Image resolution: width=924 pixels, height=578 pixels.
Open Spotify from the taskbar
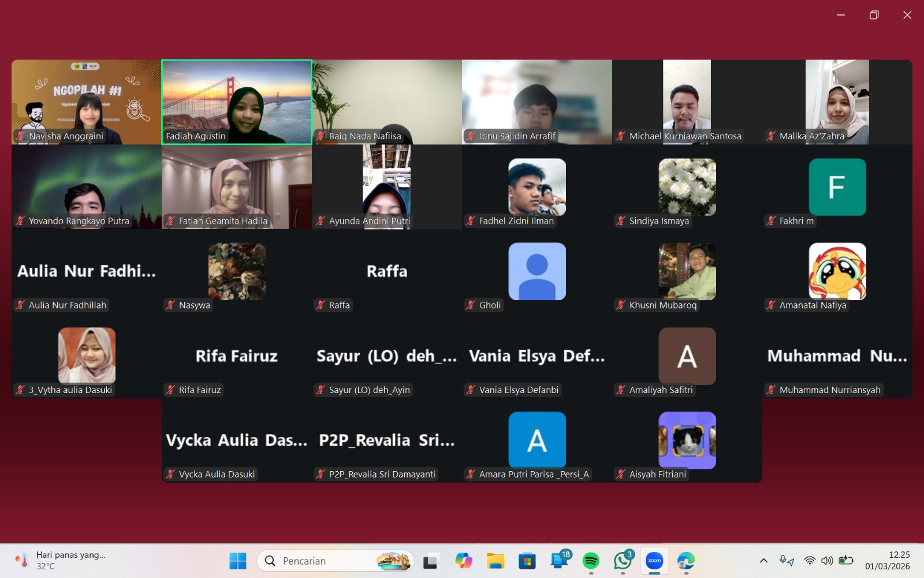click(x=591, y=561)
